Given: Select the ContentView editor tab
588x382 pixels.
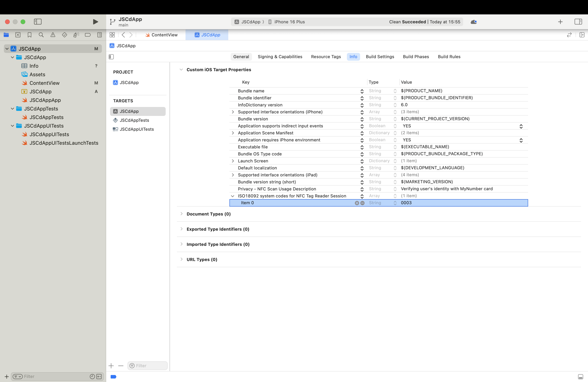Looking at the screenshot, I should [162, 35].
